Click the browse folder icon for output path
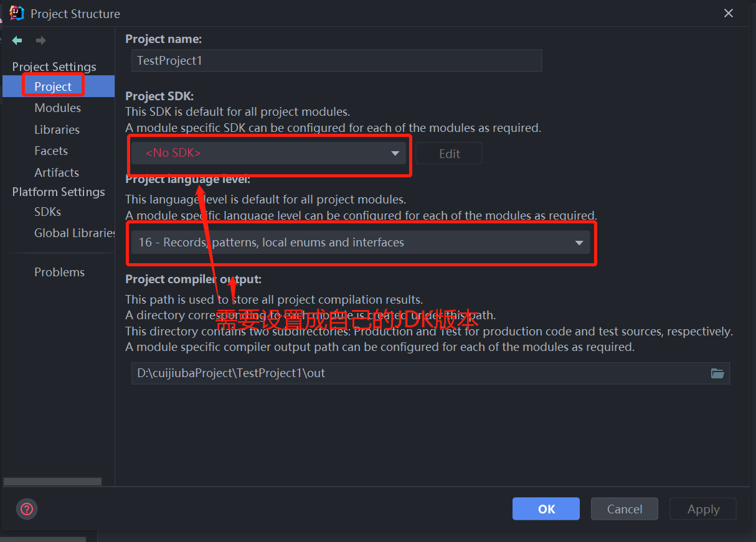Image resolution: width=756 pixels, height=542 pixels. (717, 373)
